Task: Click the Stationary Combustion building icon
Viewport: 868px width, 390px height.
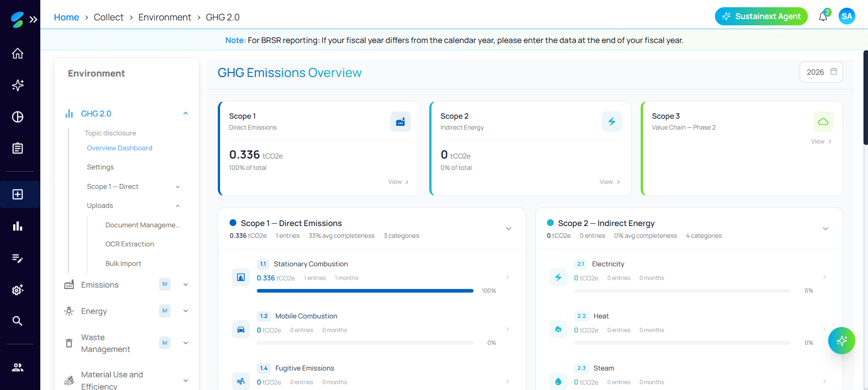Action: 241,277
